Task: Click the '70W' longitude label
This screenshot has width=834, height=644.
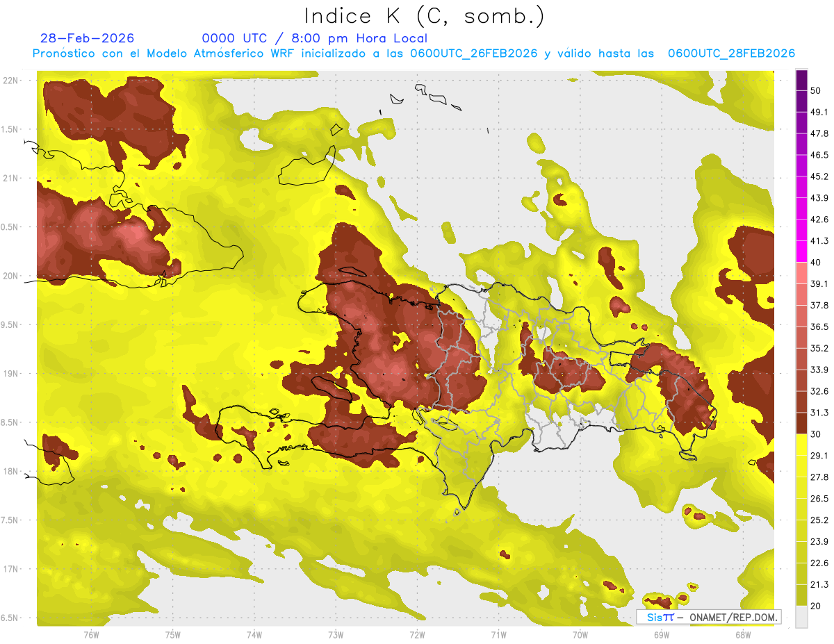Action: [580, 635]
